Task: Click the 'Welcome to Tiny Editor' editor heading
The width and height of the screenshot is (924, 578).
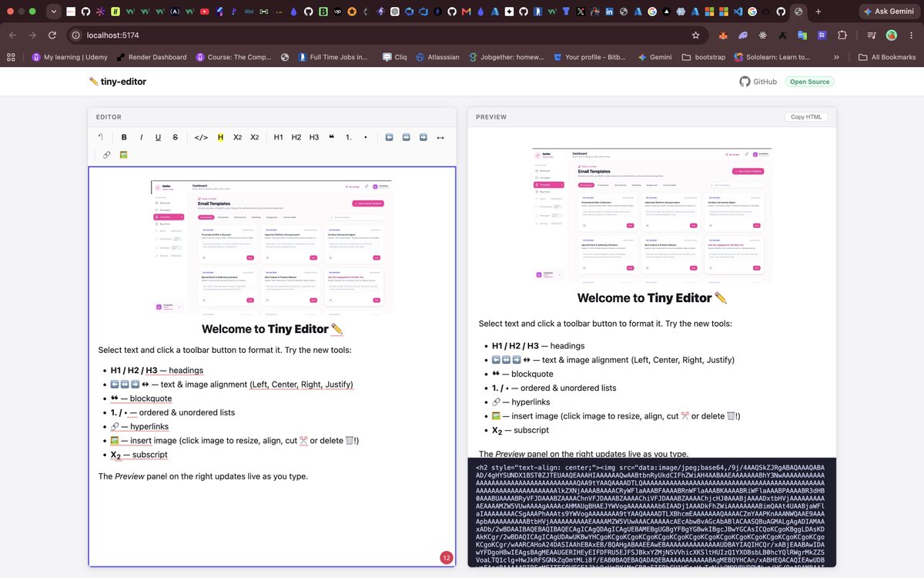Action: [x=272, y=329]
